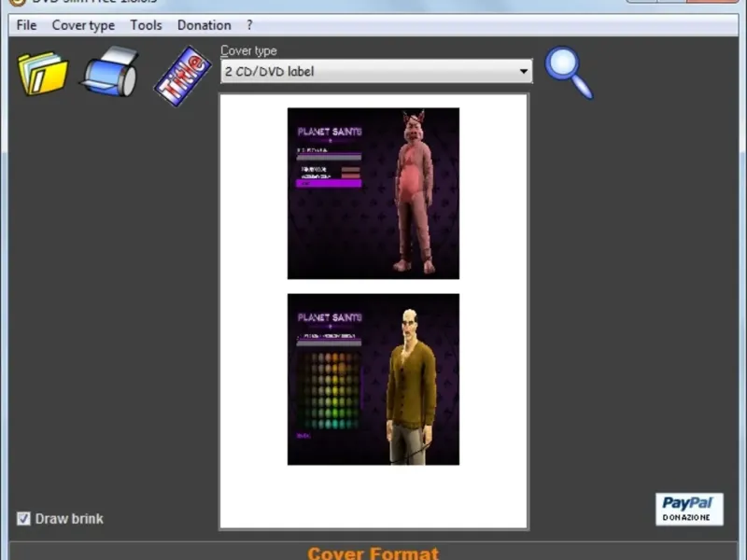Open the Cover type menu

83,25
